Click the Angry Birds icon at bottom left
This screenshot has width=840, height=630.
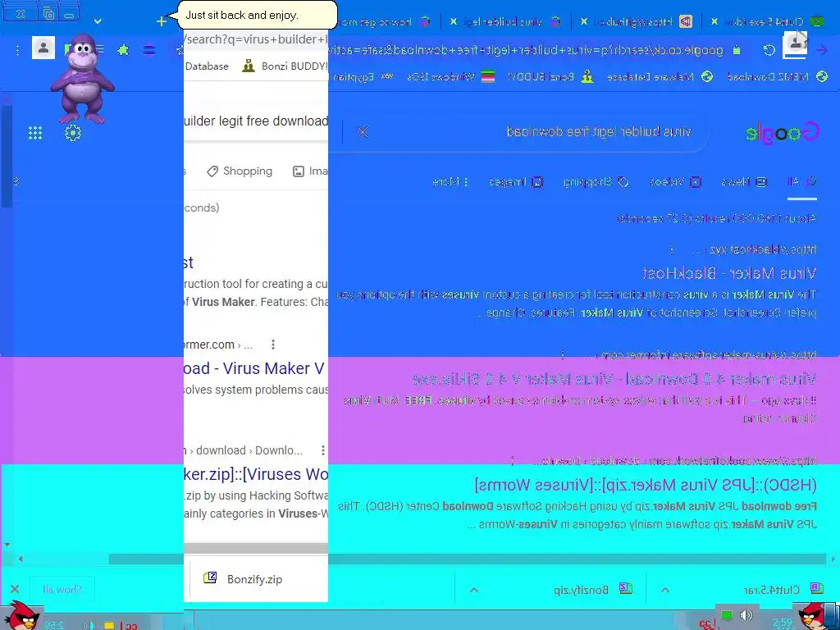[x=21, y=616]
